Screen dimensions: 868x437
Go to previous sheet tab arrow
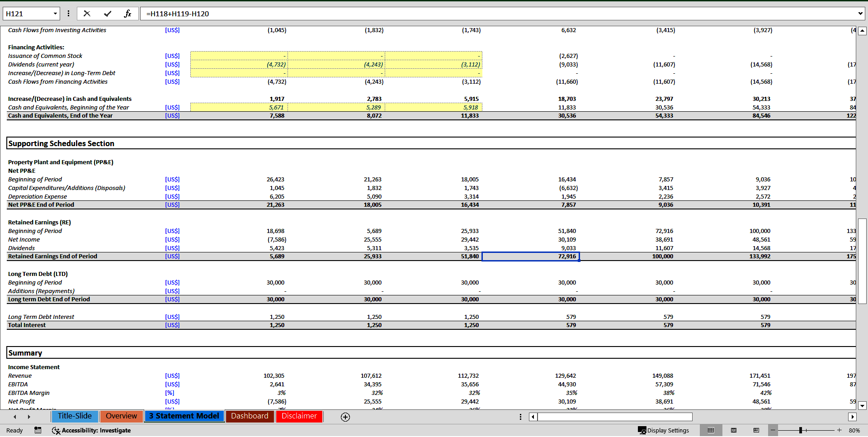15,417
